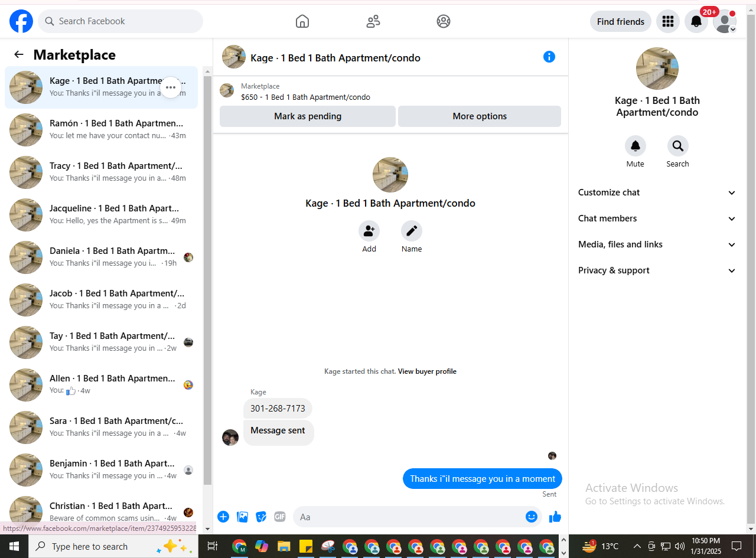This screenshot has height=558, width=756.
Task: Open the weather widget showing 13°C
Action: click(x=601, y=546)
